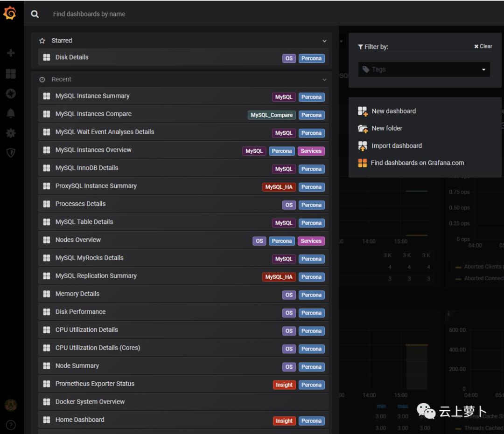
Task: Open the MySQL Instances Compare dashboard
Action: coord(183,114)
